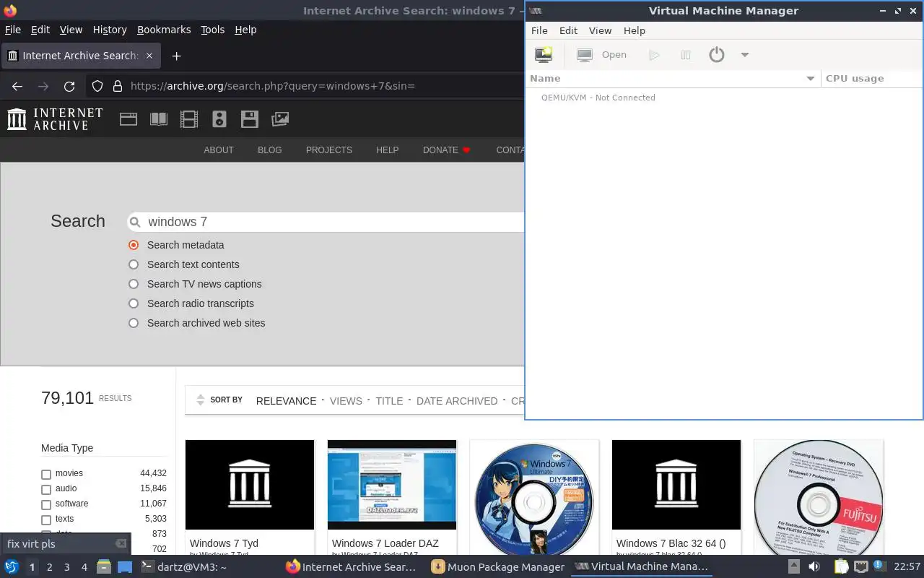
Task: Click the PROJECTS link
Action: (329, 150)
